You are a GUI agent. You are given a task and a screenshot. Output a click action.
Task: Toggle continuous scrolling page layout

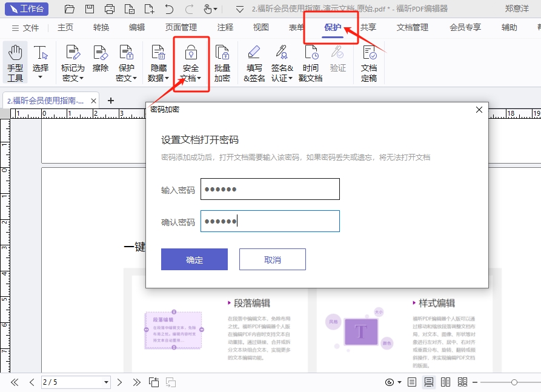click(429, 382)
